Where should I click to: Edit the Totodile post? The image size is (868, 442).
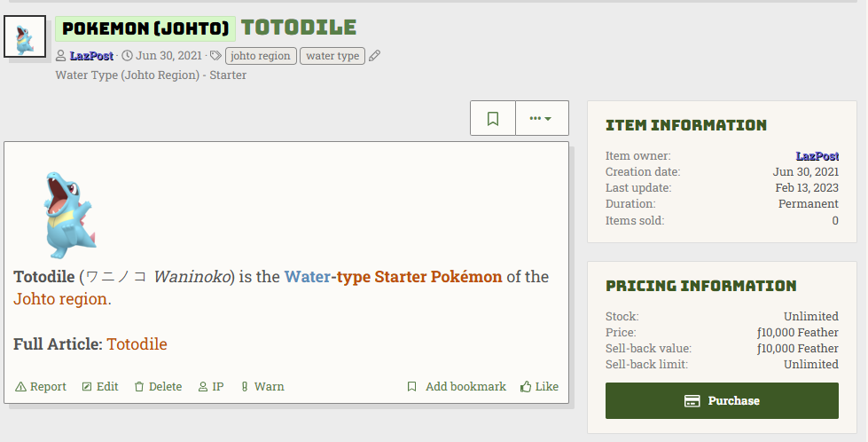tap(100, 387)
